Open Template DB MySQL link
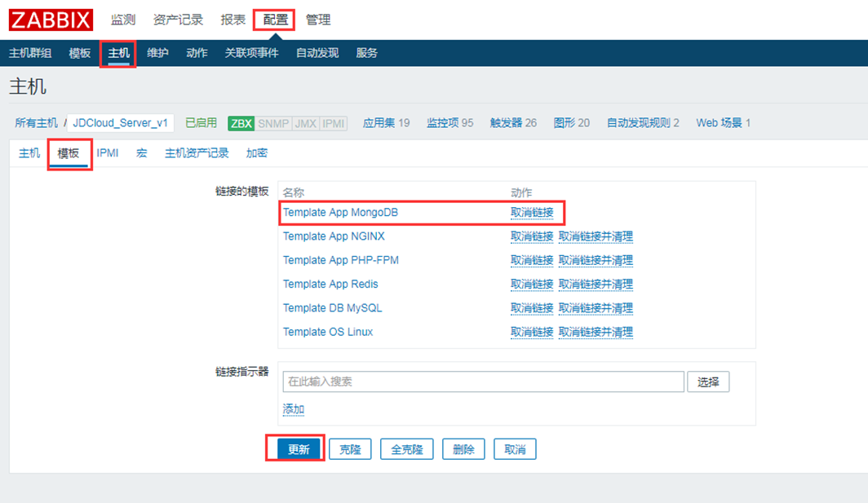 333,307
